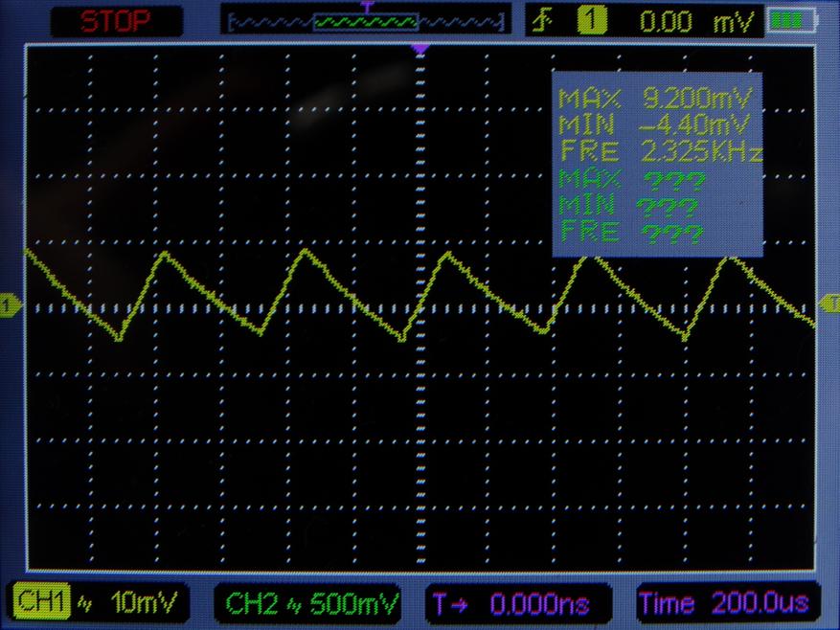Open the CH1 10mV vertical scale setting
Viewport: 840px width, 630px height.
(x=138, y=603)
